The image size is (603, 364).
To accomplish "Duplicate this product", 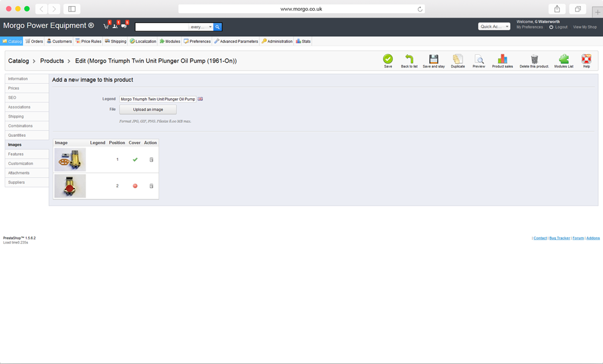I will (x=458, y=59).
